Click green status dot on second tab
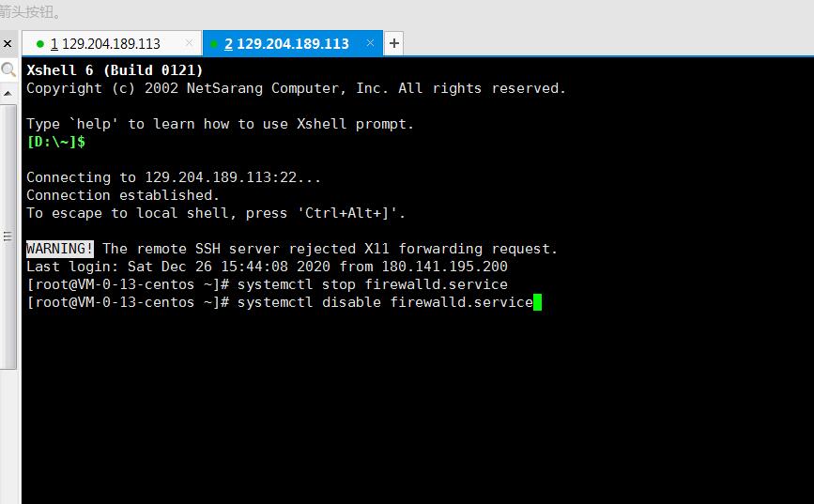 pyautogui.click(x=214, y=43)
